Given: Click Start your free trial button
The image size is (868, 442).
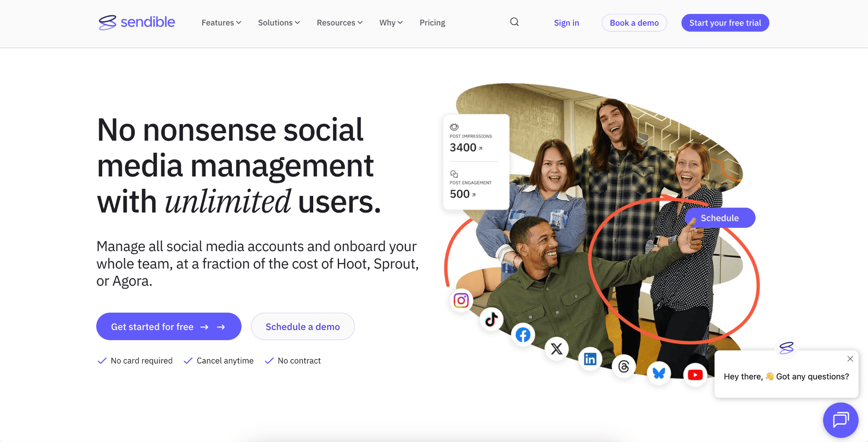Looking at the screenshot, I should (x=725, y=23).
